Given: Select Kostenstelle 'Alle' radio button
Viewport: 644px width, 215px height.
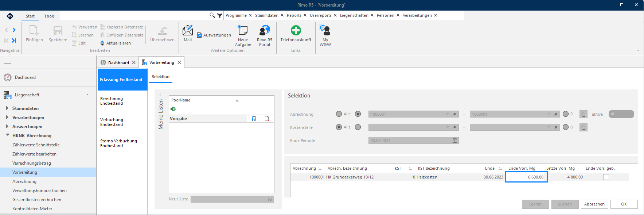Looking at the screenshot, I should (339, 127).
